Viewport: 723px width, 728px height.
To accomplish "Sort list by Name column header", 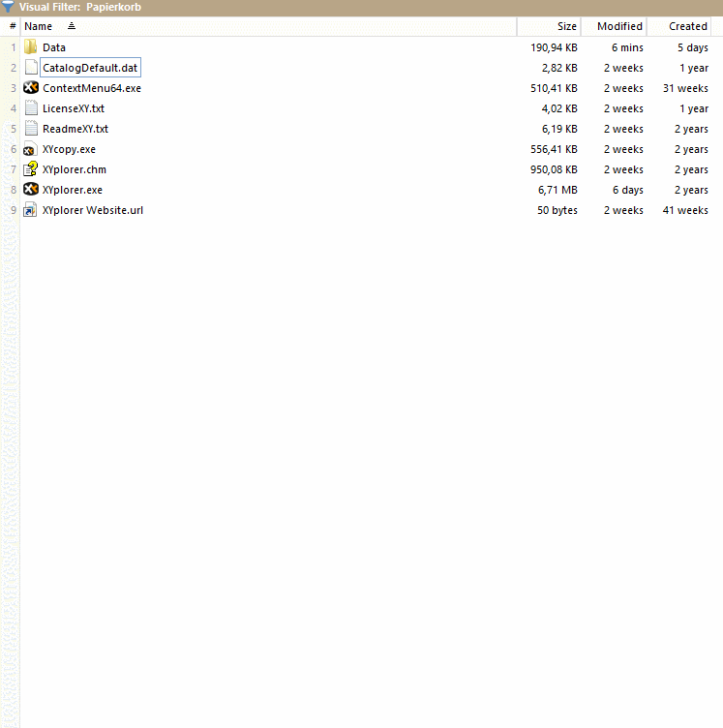I will point(39,26).
